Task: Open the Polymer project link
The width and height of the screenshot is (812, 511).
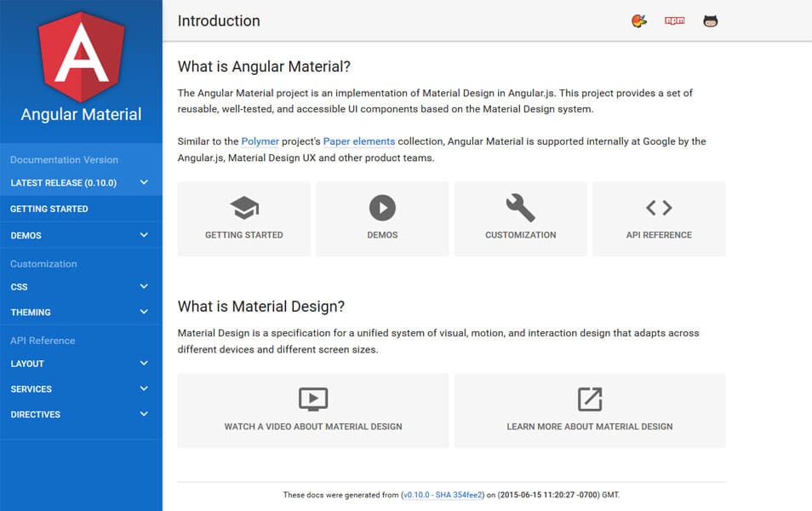Action: click(260, 141)
